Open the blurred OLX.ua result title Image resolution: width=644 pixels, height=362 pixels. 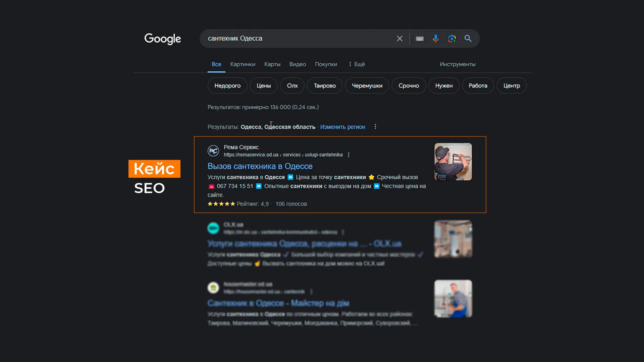click(x=304, y=243)
